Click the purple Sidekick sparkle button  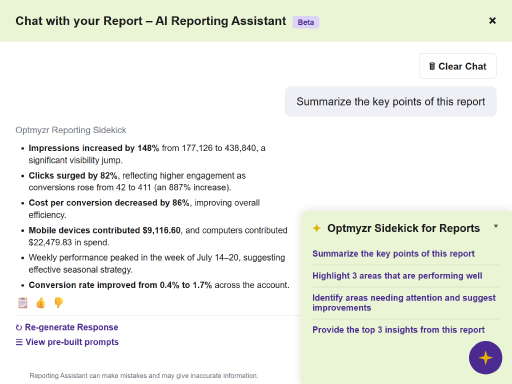485,358
